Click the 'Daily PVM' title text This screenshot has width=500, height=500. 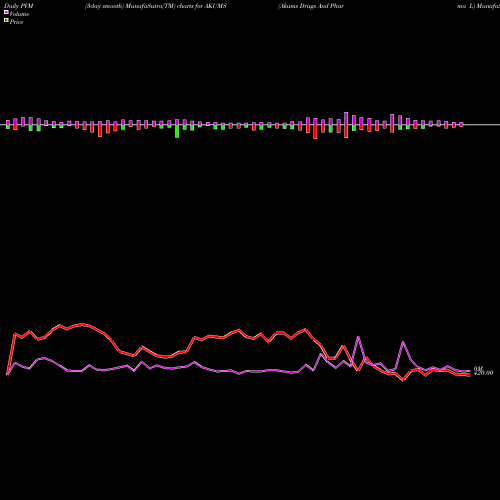(x=19, y=6)
